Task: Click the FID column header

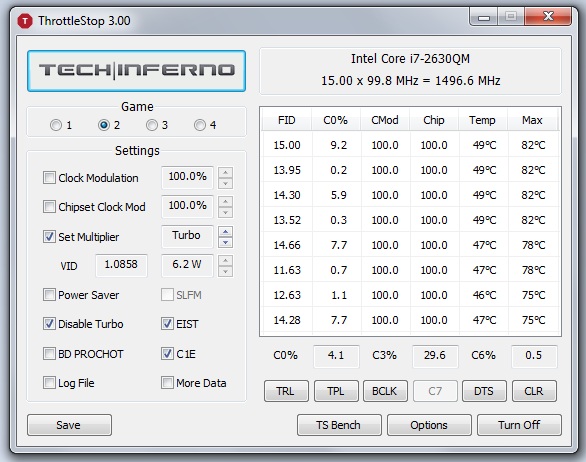Action: [287, 120]
